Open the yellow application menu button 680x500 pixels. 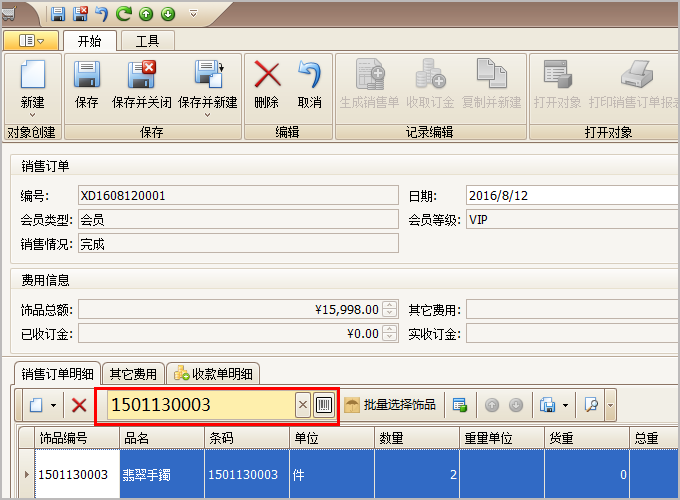pos(31,41)
